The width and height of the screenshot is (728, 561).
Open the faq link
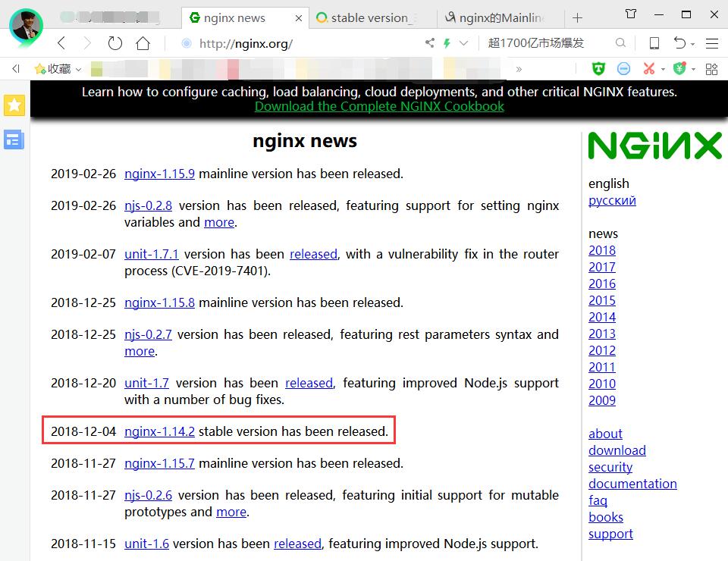[598, 501]
